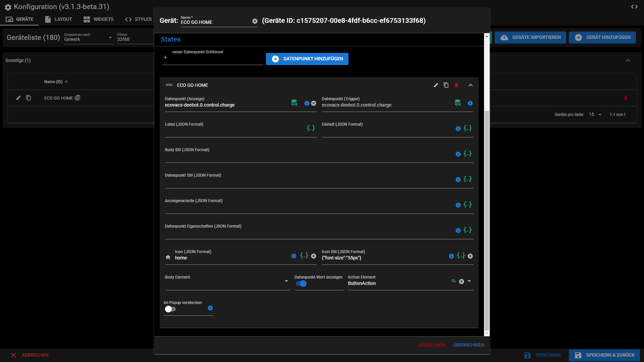This screenshot has height=362, width=644.
Task: Open JSON editor for Datenpunkt Eigenschaften
Action: pyautogui.click(x=468, y=230)
